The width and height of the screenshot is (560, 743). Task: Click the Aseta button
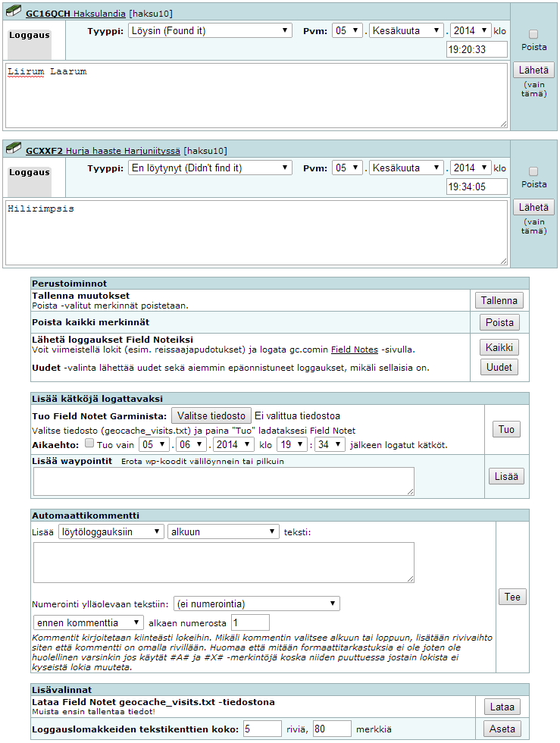[x=502, y=729]
